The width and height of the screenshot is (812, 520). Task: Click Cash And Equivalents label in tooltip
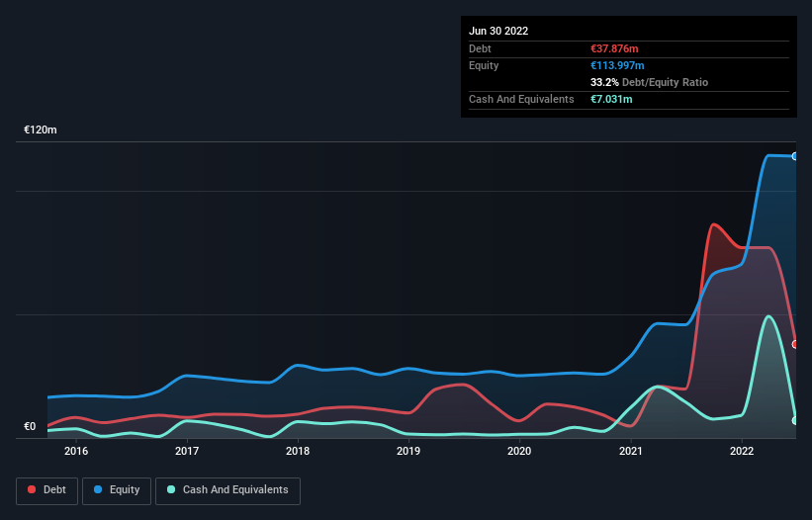[x=521, y=99]
